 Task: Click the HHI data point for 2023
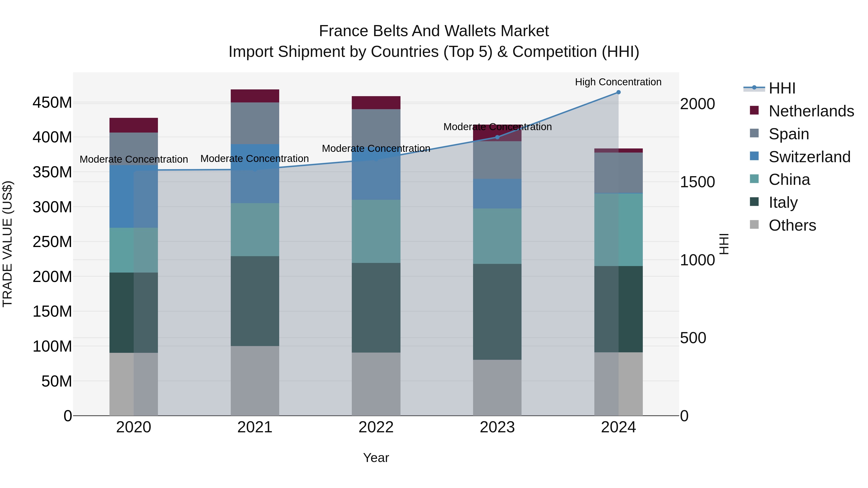(x=497, y=137)
